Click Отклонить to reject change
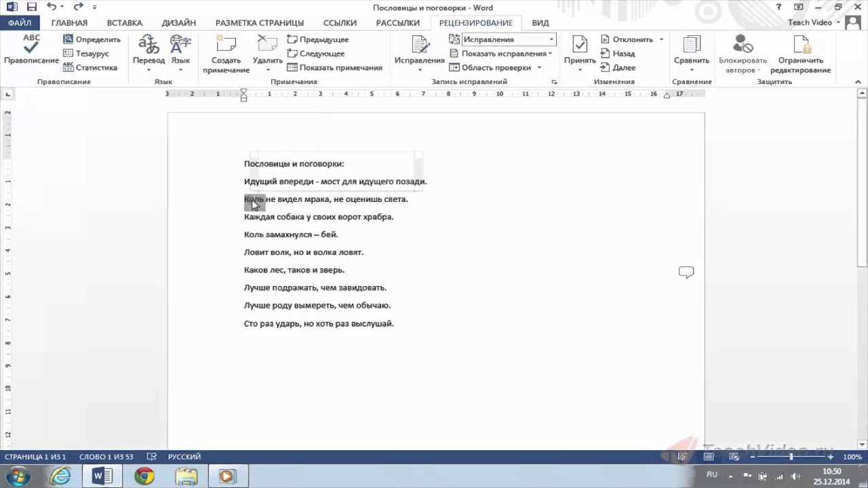The image size is (868, 488). click(627, 39)
